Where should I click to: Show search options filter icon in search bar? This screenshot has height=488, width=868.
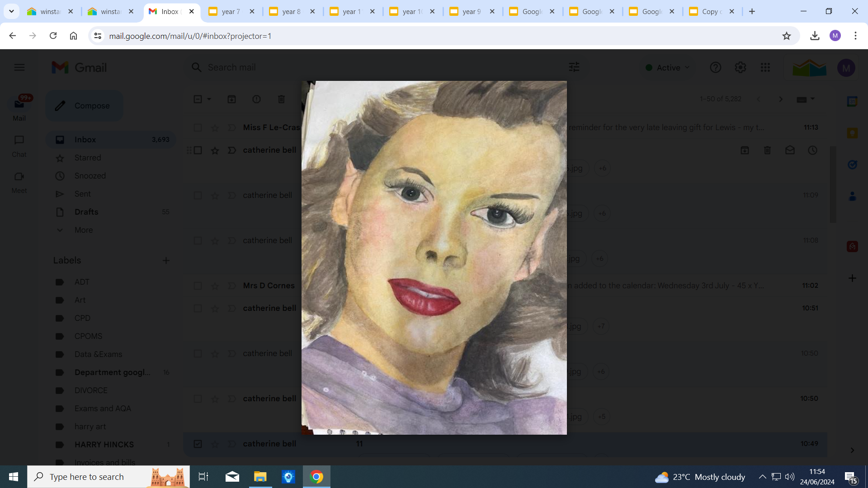point(574,67)
